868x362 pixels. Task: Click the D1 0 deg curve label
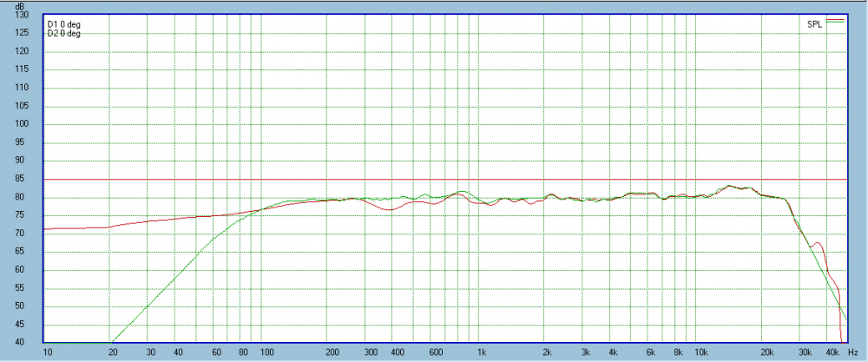coord(63,23)
